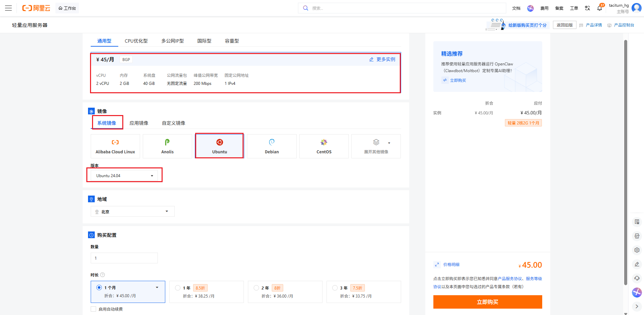The image size is (644, 315).
Task: Click the 数量 quantity input field
Action: [124, 258]
